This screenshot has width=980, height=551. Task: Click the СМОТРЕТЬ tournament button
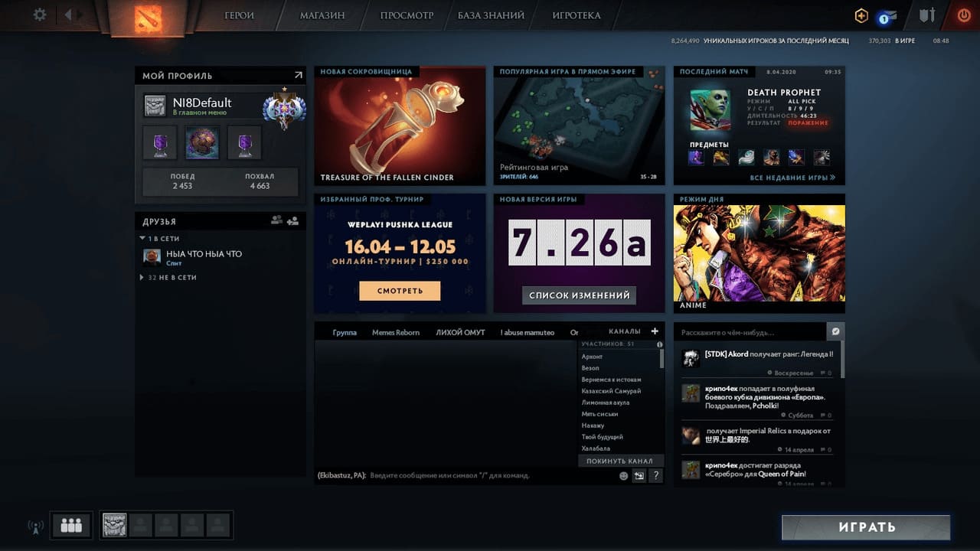[400, 291]
